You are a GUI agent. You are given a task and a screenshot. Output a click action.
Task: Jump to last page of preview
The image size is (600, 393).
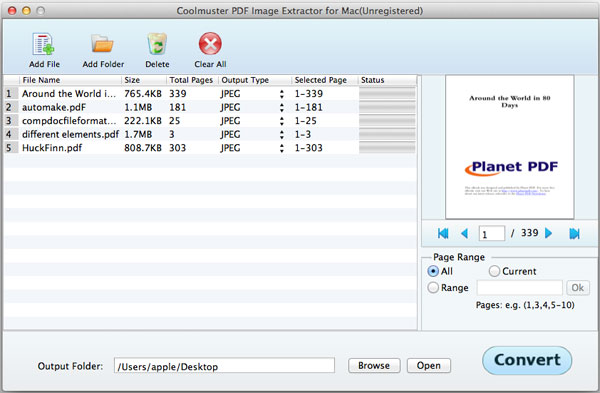pyautogui.click(x=574, y=233)
